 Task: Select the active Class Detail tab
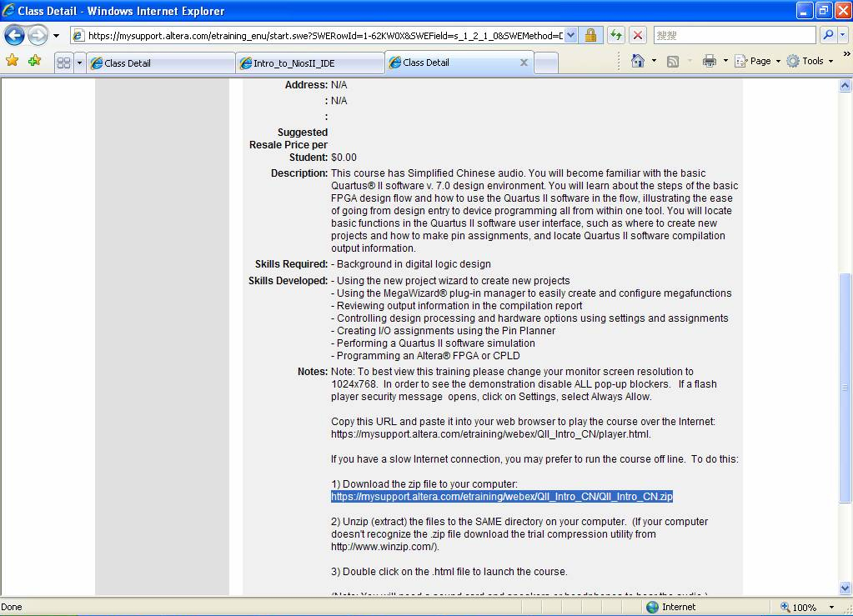point(452,63)
